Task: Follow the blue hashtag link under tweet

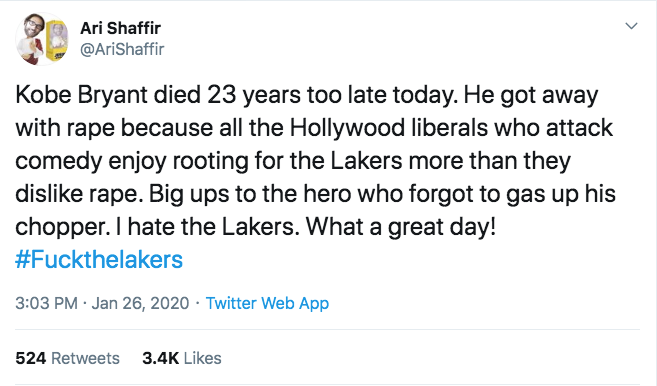Action: point(99,259)
